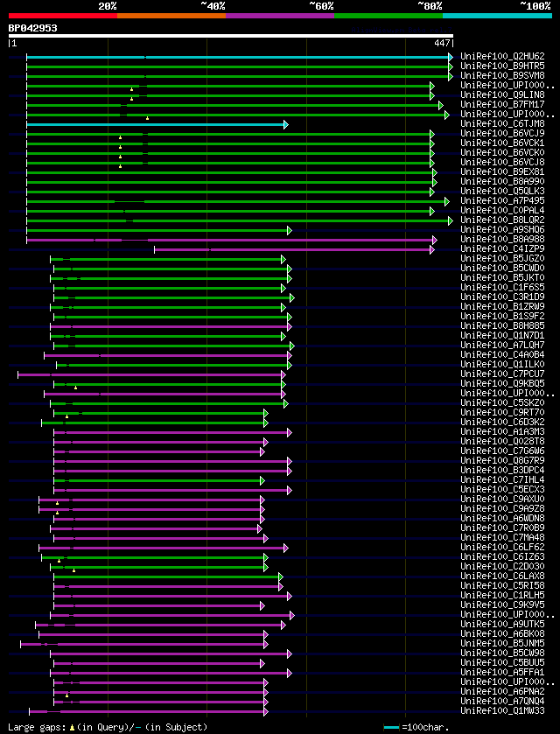Select UniRef100_C0PAL4 hit name
Viewport: 560px width, 734px height.
coord(502,211)
